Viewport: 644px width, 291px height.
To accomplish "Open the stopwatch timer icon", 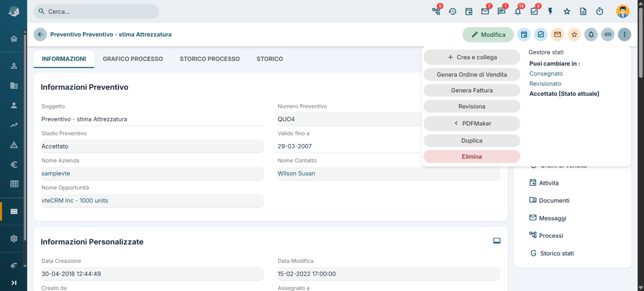I will (600, 11).
